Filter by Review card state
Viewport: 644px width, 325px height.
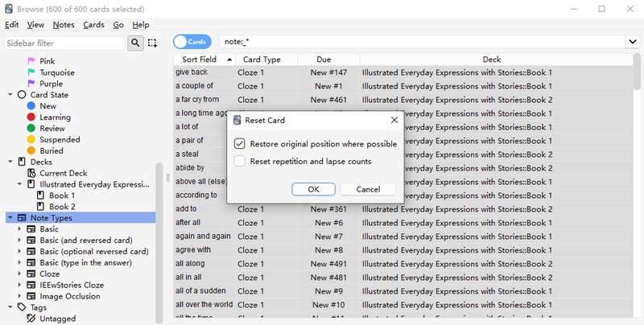pyautogui.click(x=52, y=128)
